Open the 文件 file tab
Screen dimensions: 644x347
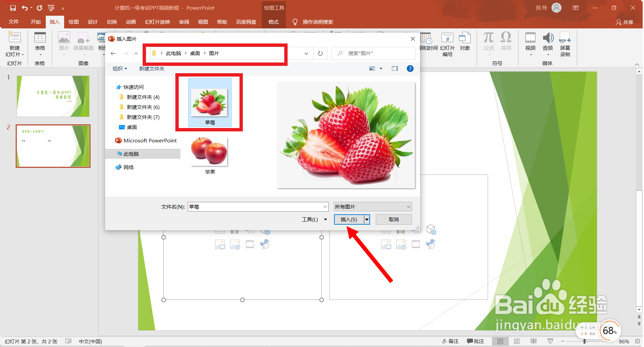tap(14, 22)
